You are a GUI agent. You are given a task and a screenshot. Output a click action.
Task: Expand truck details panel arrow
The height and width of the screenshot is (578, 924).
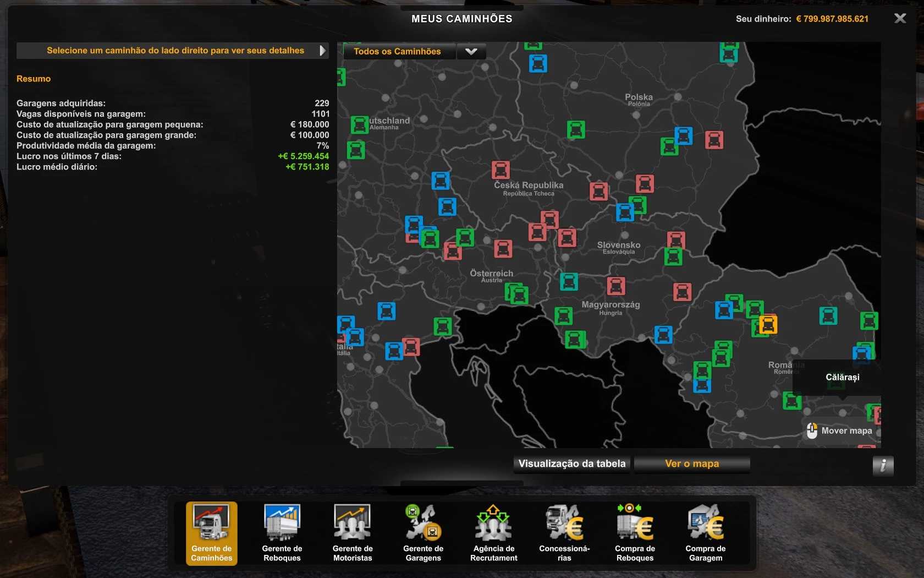point(322,51)
